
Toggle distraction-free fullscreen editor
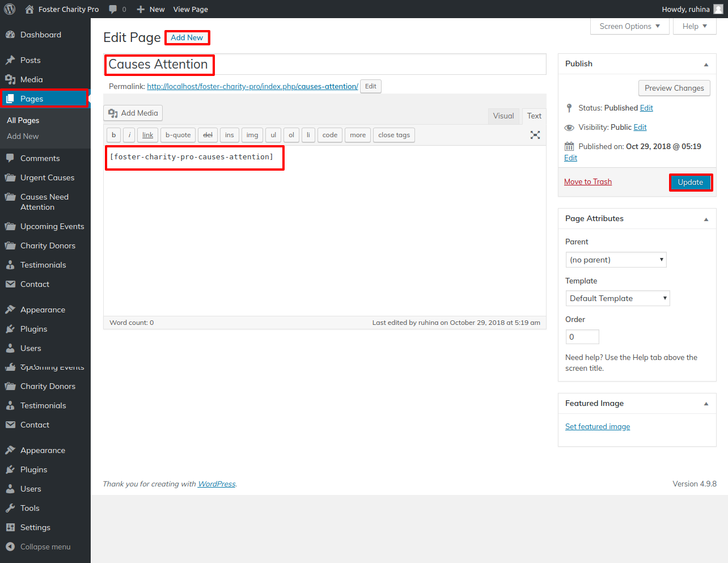point(535,135)
